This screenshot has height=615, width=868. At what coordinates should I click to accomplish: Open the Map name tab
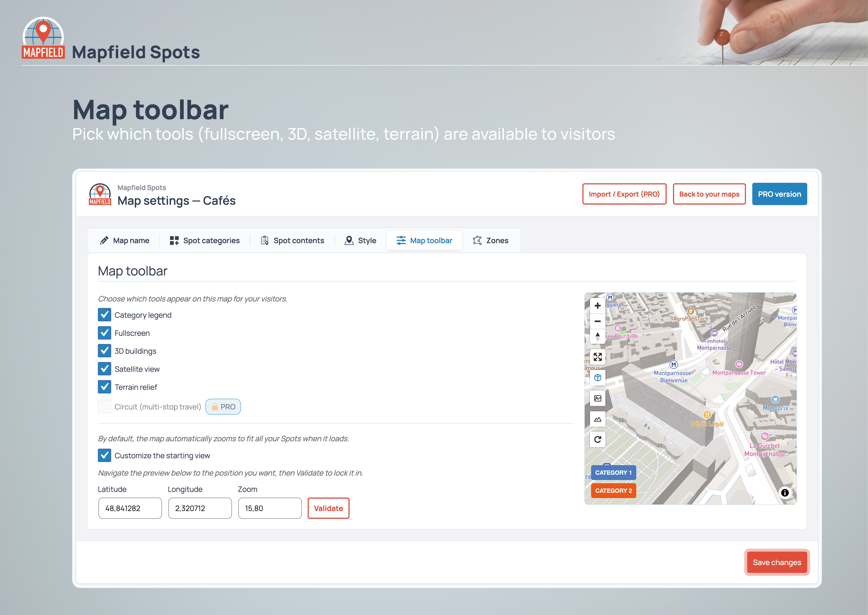(x=124, y=240)
